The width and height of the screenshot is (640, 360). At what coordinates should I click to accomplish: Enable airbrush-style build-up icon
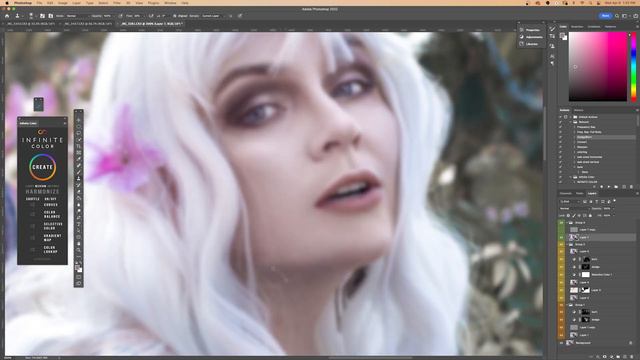click(151, 16)
